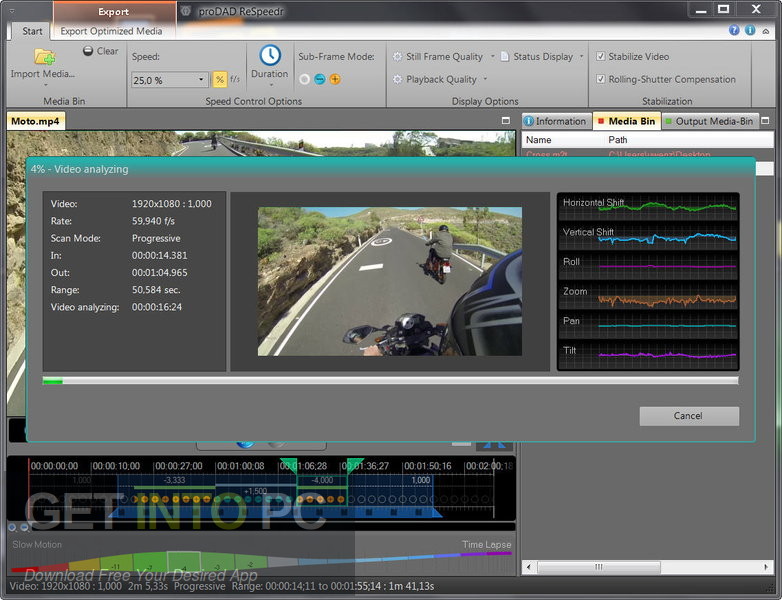Switch to the Information panel tab

point(556,121)
